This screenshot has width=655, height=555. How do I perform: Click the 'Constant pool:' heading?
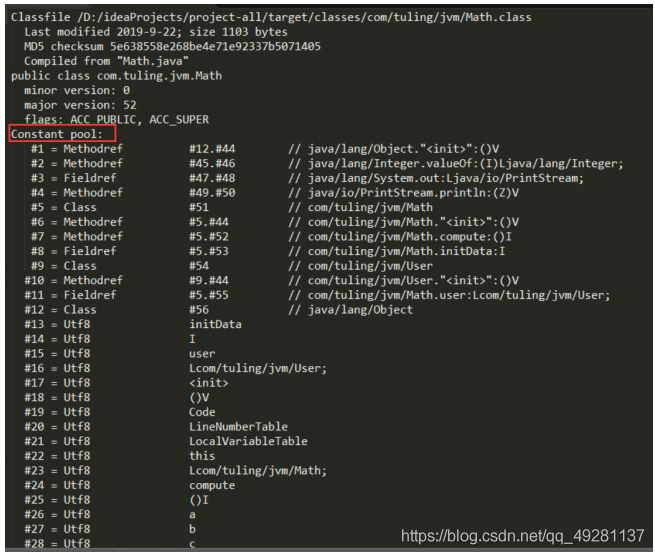pyautogui.click(x=57, y=134)
